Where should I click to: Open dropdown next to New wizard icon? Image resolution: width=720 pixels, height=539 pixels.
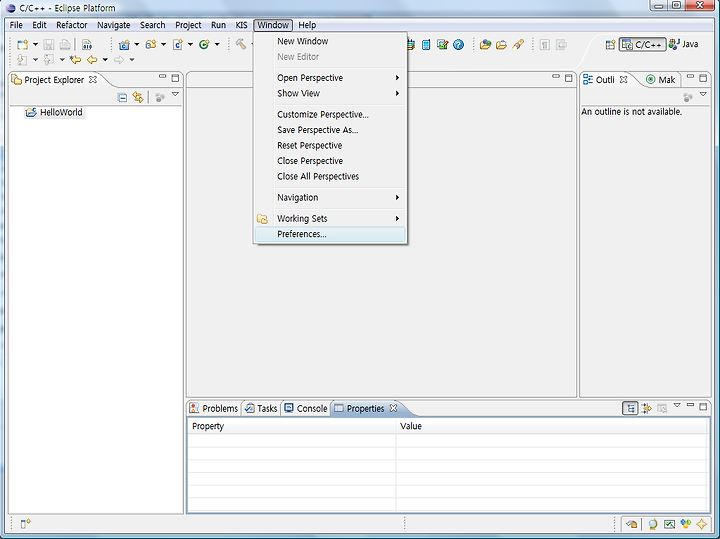click(35, 45)
